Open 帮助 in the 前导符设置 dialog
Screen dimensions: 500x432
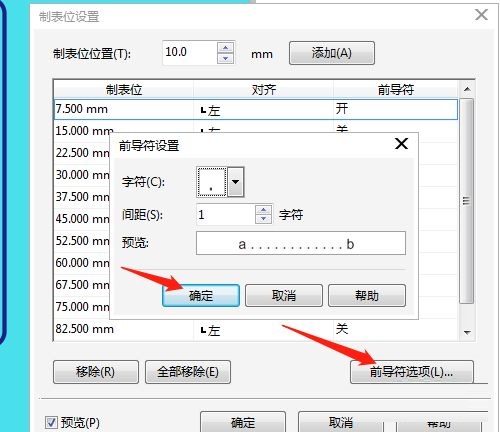pyautogui.click(x=367, y=295)
